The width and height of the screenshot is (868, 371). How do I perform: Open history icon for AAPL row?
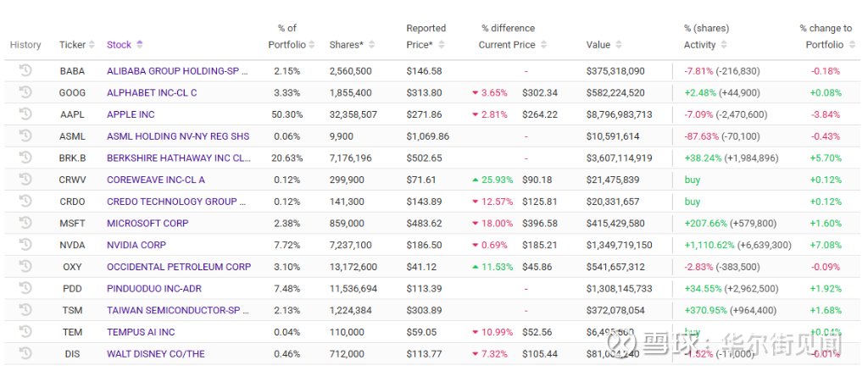pos(25,114)
